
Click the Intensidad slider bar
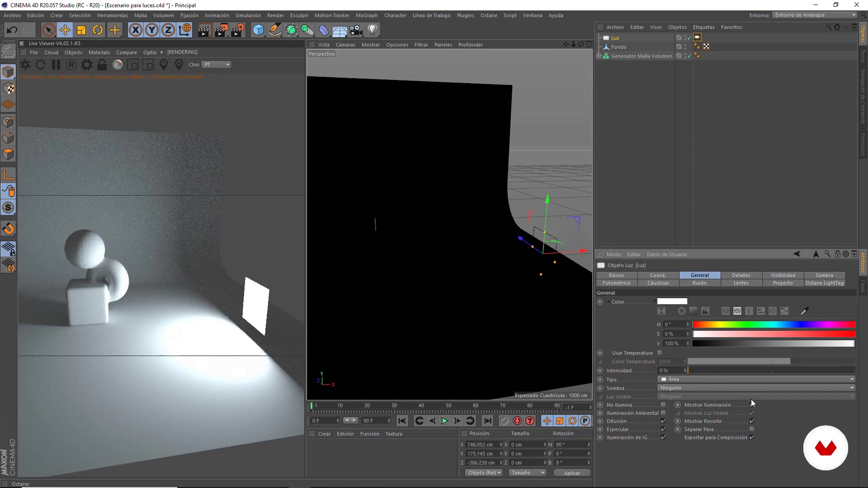click(771, 371)
